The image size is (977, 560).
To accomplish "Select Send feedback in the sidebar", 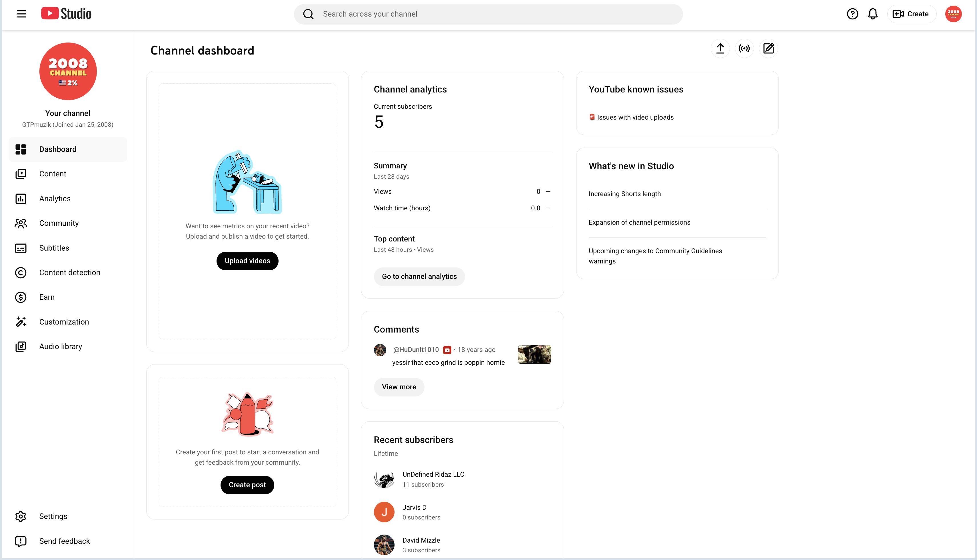I will 68,541.
